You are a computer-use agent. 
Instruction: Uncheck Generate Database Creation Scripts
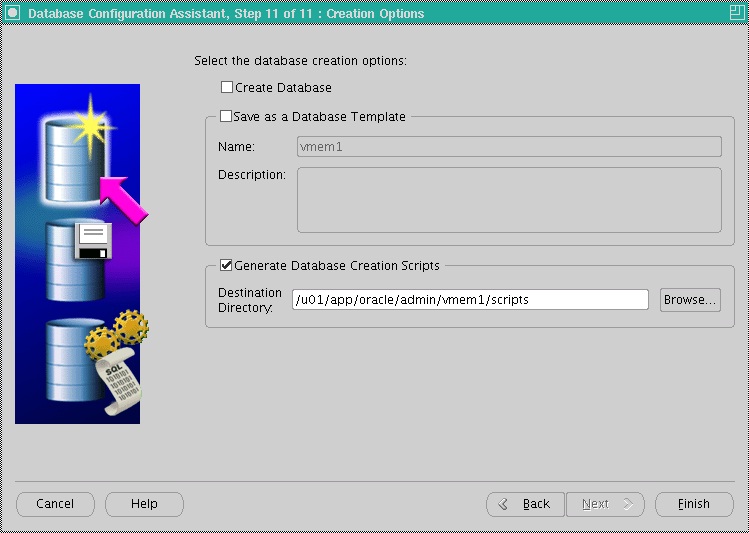coord(226,266)
